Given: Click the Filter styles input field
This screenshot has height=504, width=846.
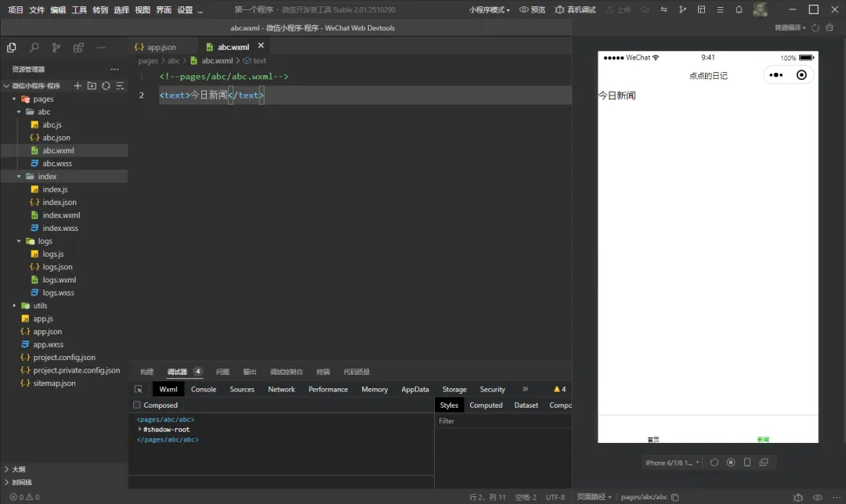Looking at the screenshot, I should pos(504,421).
